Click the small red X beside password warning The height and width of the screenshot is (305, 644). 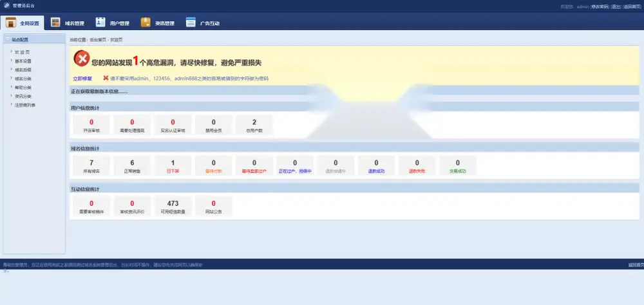106,78
